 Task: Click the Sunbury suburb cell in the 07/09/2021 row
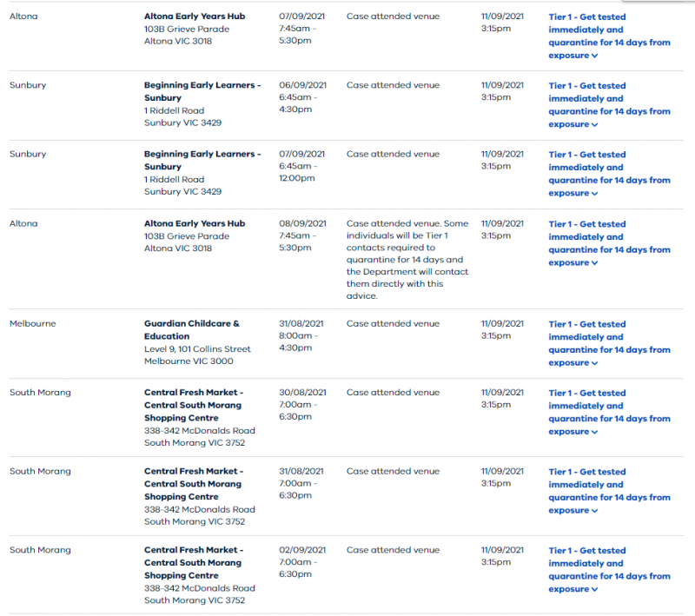28,154
